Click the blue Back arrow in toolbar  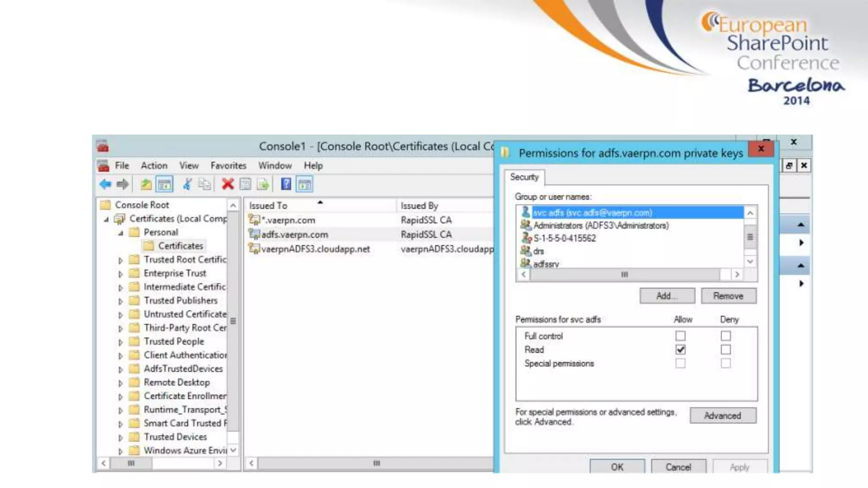105,184
